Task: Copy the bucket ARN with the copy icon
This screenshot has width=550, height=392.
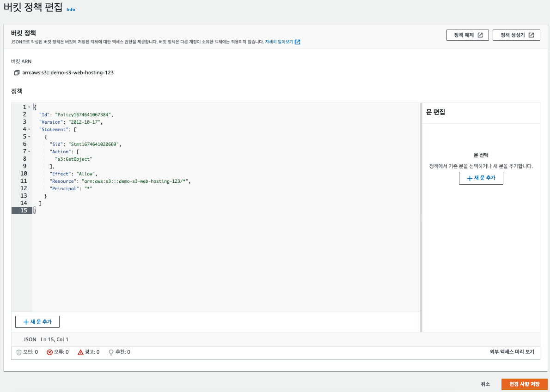Action: tap(17, 73)
